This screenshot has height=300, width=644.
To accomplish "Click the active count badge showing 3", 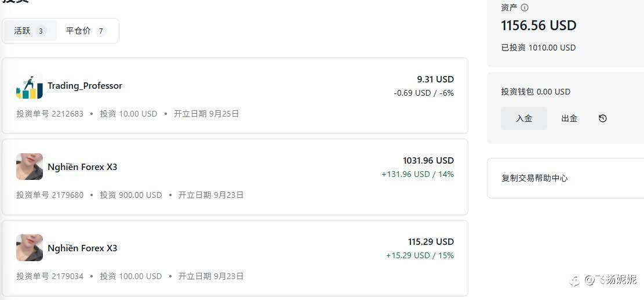I will coord(41,31).
